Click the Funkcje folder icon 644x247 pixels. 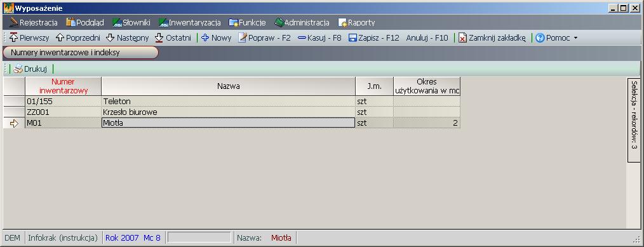coord(234,23)
